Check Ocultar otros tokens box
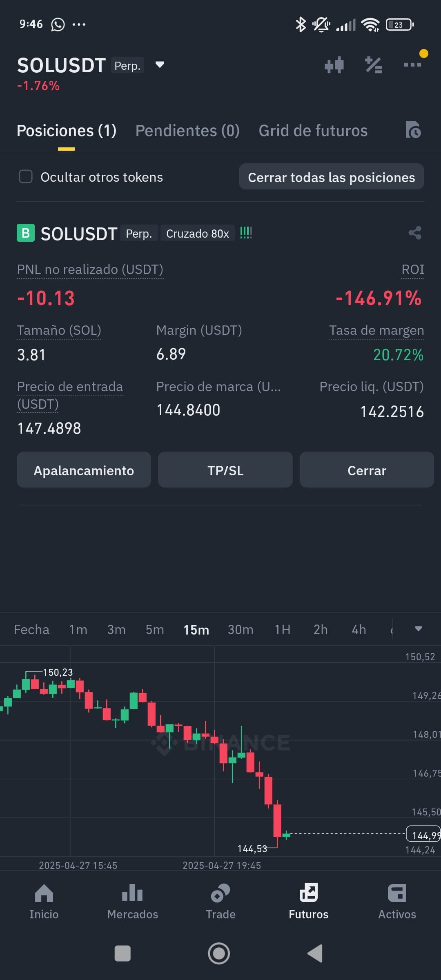Viewport: 441px width, 980px height. [26, 177]
